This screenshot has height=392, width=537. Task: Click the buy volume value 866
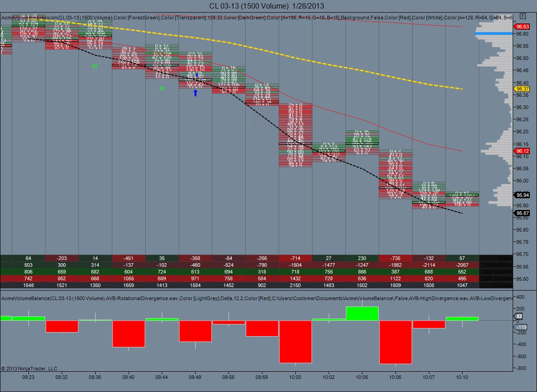point(362,272)
